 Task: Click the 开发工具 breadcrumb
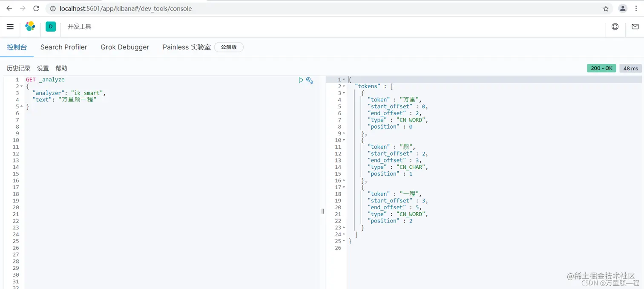pos(79,26)
